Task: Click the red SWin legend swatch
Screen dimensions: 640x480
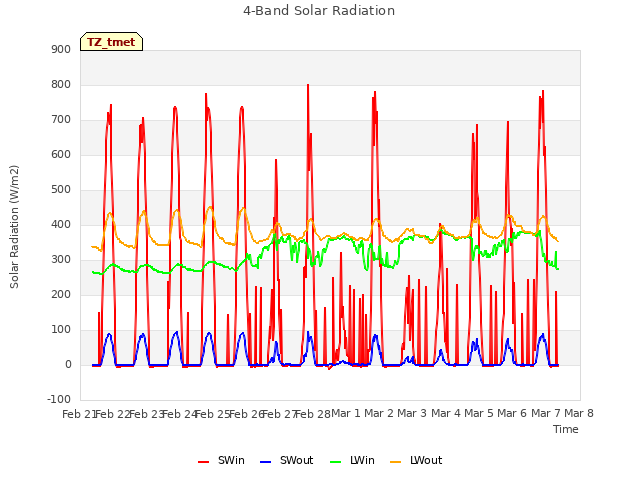Action: [203, 462]
